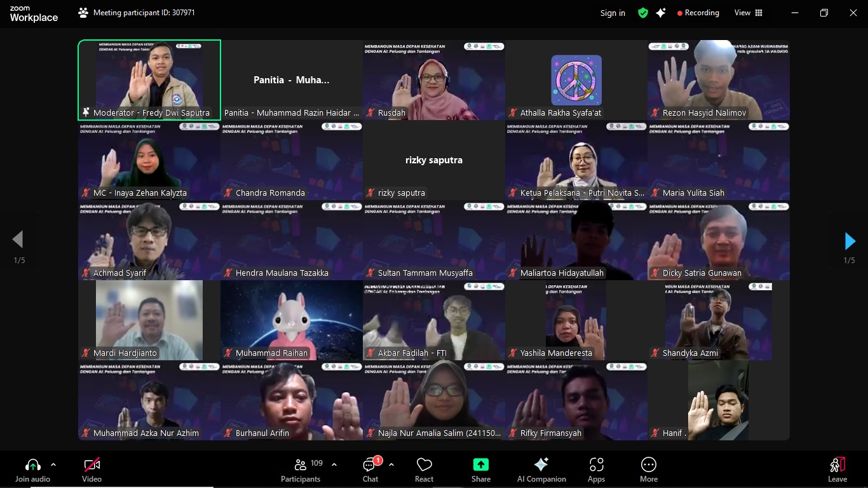Select the rizky saputra tile
Image resolution: width=868 pixels, height=488 pixels.
tap(434, 161)
